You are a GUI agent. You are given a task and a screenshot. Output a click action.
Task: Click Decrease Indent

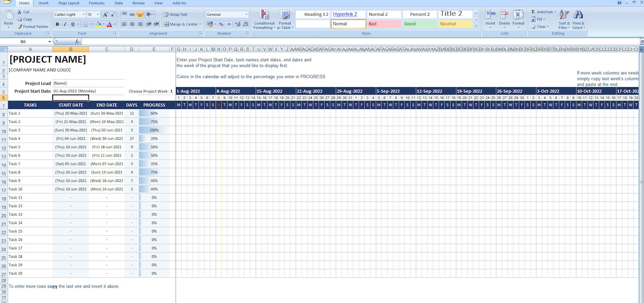coord(149,24)
